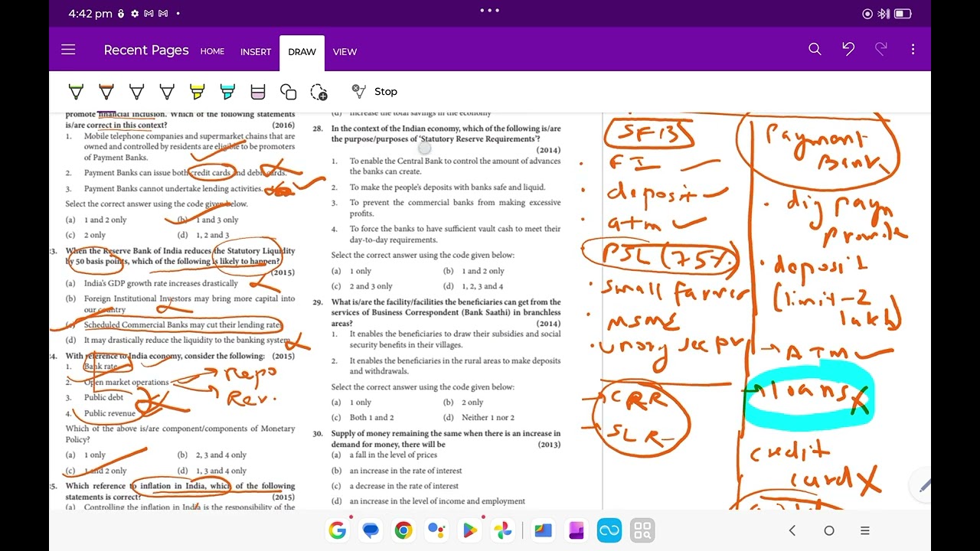980x551 pixels.
Task: Launch Chrome from the dock
Action: pos(403,530)
